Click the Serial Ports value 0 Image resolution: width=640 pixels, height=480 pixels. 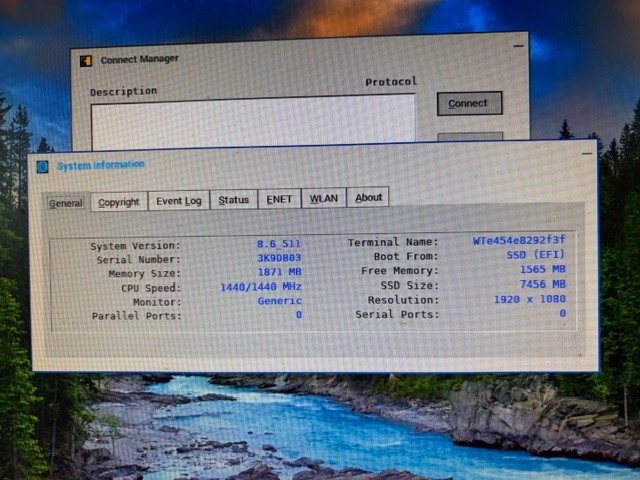pos(562,313)
